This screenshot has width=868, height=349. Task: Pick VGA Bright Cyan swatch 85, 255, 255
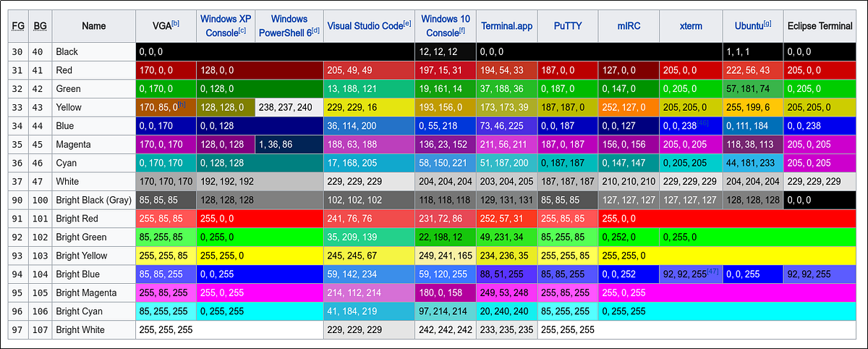coord(166,311)
